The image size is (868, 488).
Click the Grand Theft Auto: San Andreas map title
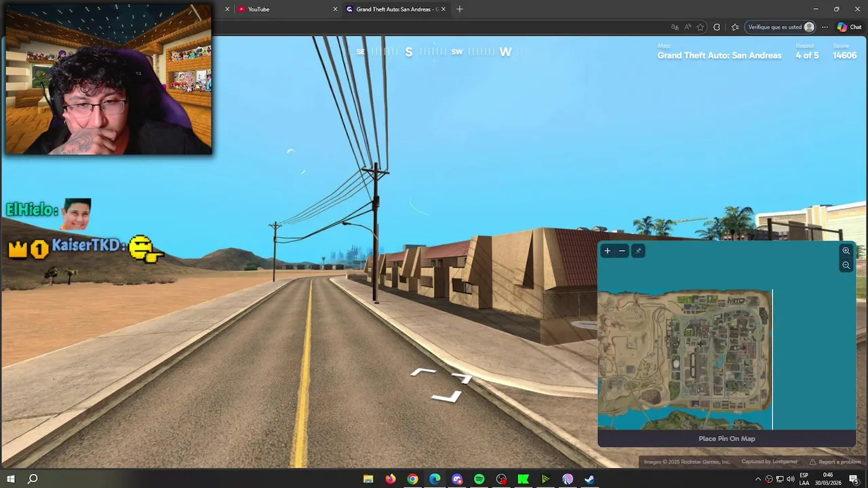click(719, 56)
